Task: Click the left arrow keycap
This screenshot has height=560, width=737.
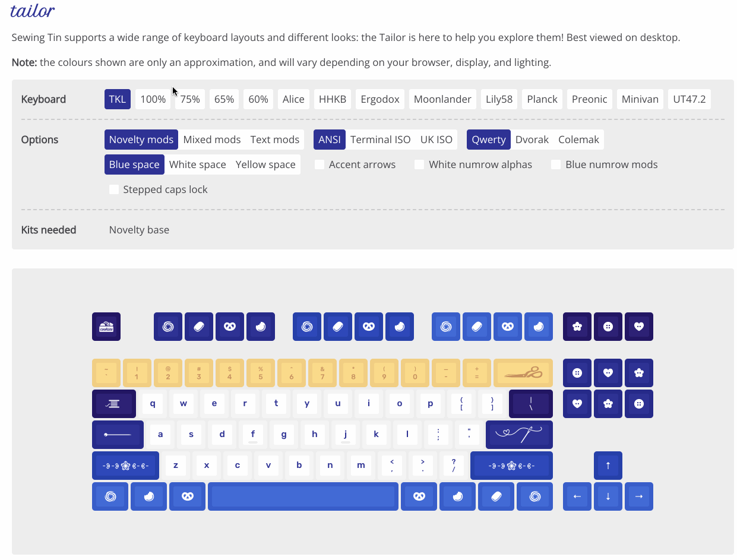Action: (x=577, y=496)
